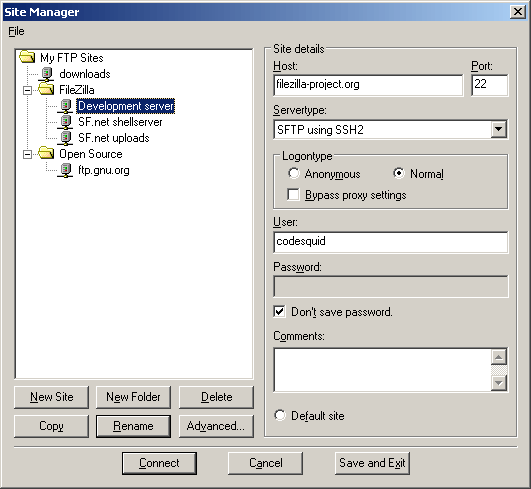
Task: Open the Servertype dropdown
Action: coord(498,129)
